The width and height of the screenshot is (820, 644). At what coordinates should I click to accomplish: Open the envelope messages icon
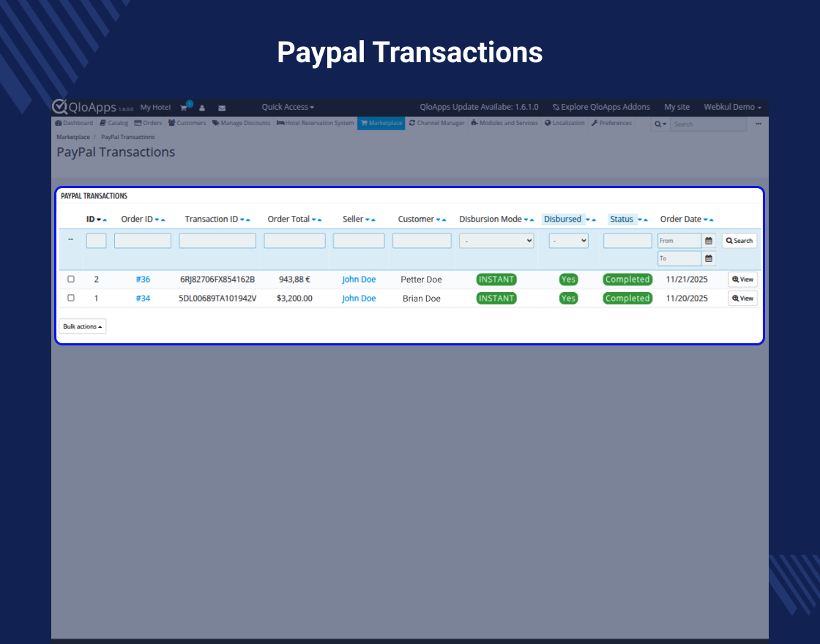(222, 108)
